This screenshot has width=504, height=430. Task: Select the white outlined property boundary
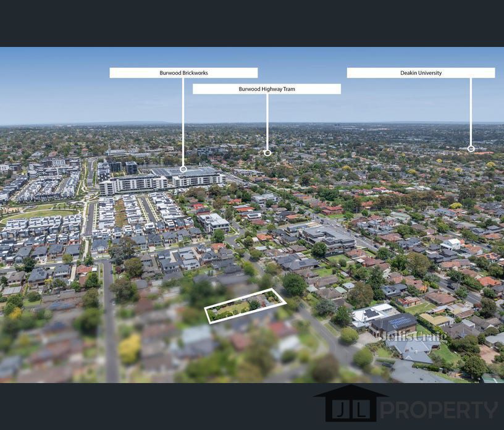pyautogui.click(x=245, y=306)
